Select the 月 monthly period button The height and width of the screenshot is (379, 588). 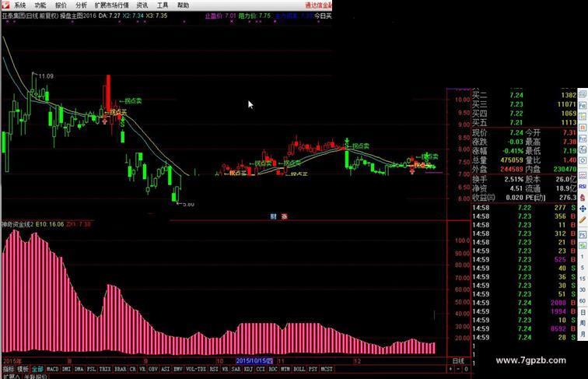pyautogui.click(x=583, y=334)
